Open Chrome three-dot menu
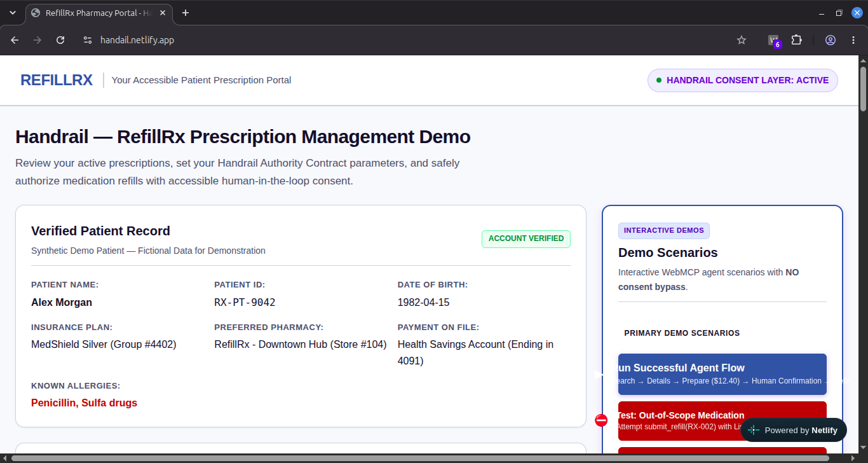This screenshot has height=463, width=868. (x=853, y=40)
